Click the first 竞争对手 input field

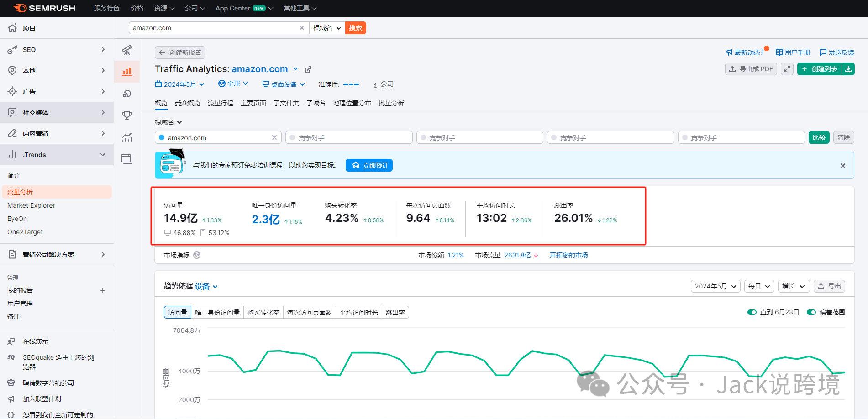pyautogui.click(x=349, y=137)
